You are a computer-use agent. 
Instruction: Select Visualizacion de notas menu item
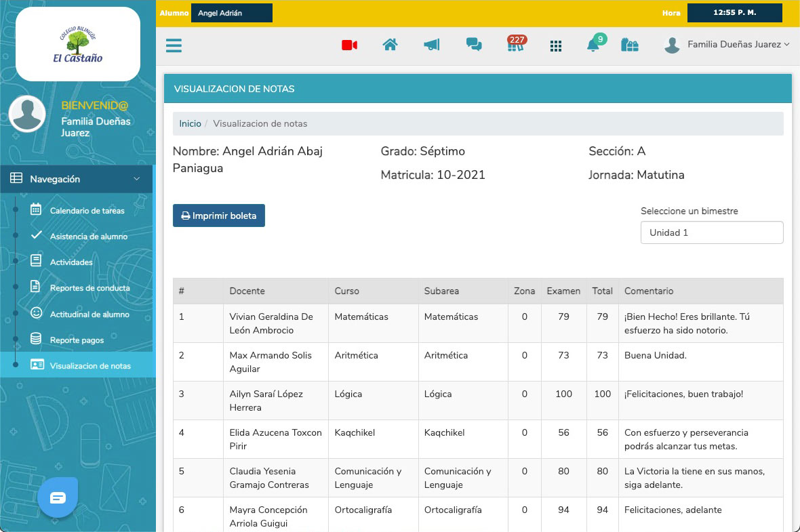(x=77, y=365)
